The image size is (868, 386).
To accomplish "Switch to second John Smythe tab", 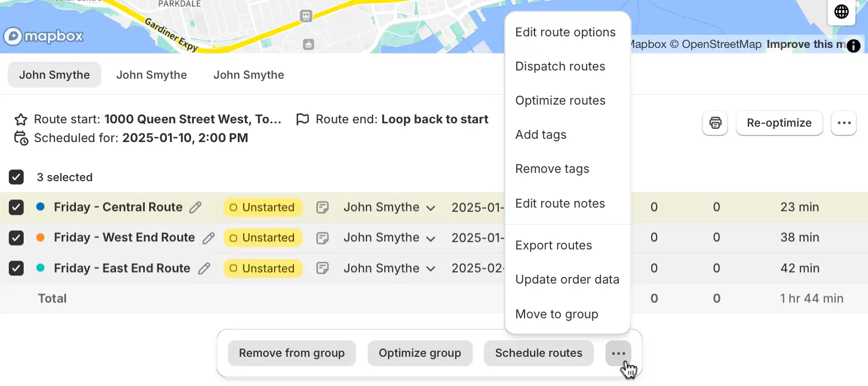I will (x=151, y=75).
